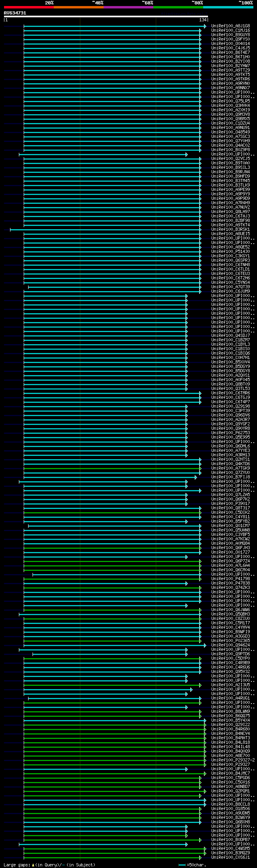This screenshot has height=868, width=257.
Task: Click the UniRef100_A7SGC3 entry
Action: [x=230, y=137]
